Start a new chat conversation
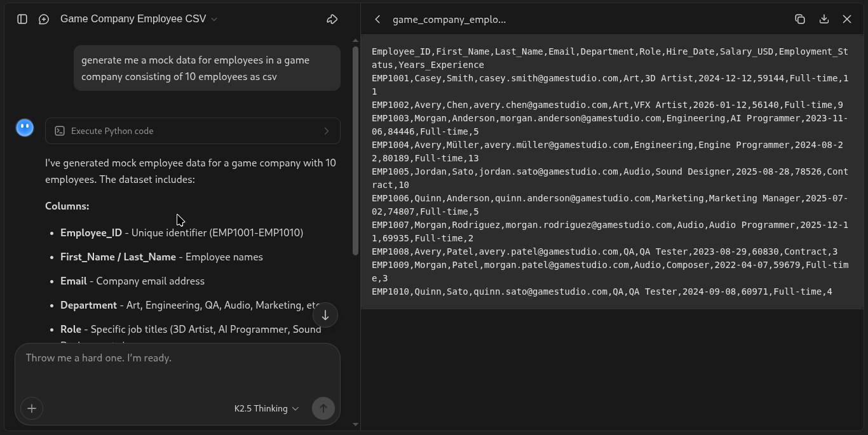Image resolution: width=868 pixels, height=435 pixels. tap(43, 19)
